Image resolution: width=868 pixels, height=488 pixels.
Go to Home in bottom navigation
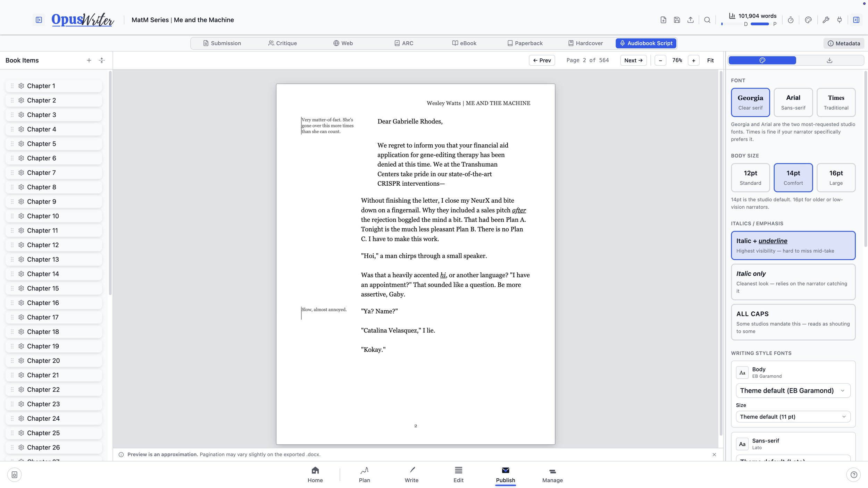(315, 474)
